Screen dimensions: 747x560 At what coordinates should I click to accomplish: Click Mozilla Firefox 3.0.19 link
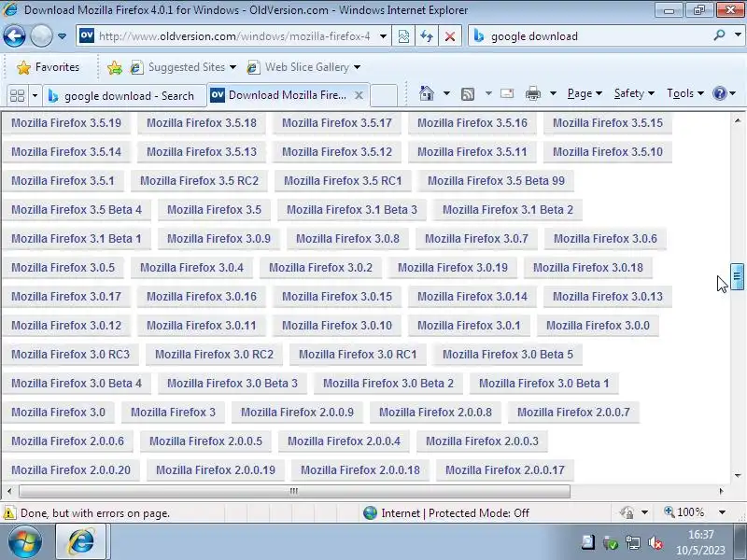pyautogui.click(x=453, y=268)
